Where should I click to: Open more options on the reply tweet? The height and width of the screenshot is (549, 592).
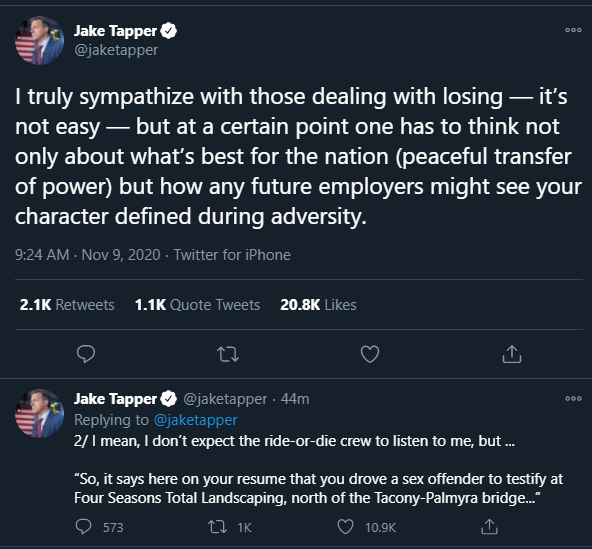pos(573,398)
